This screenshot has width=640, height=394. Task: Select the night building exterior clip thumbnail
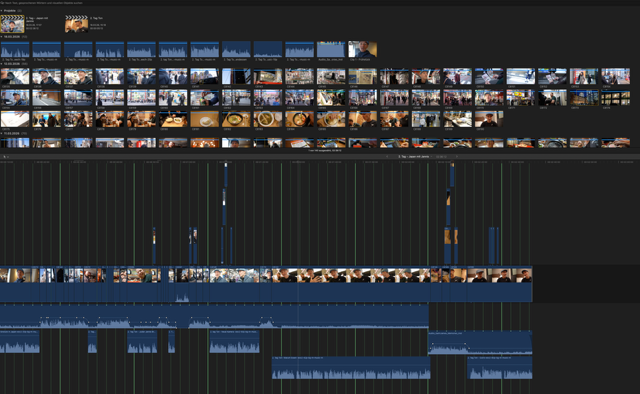click(x=584, y=98)
